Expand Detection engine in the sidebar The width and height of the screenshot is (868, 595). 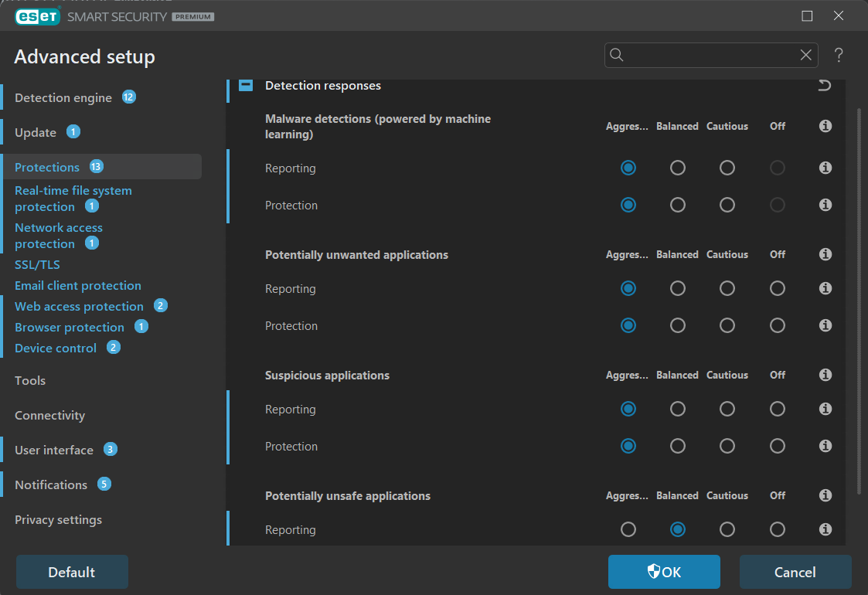pos(63,97)
